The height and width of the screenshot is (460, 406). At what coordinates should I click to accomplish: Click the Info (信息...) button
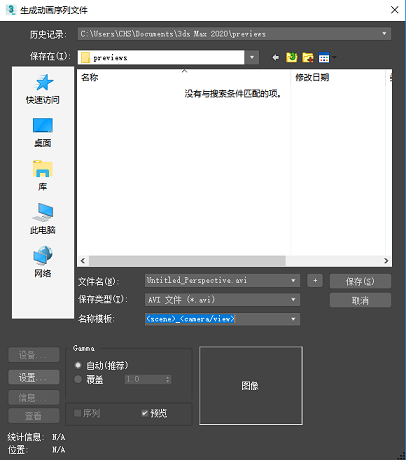coord(34,397)
